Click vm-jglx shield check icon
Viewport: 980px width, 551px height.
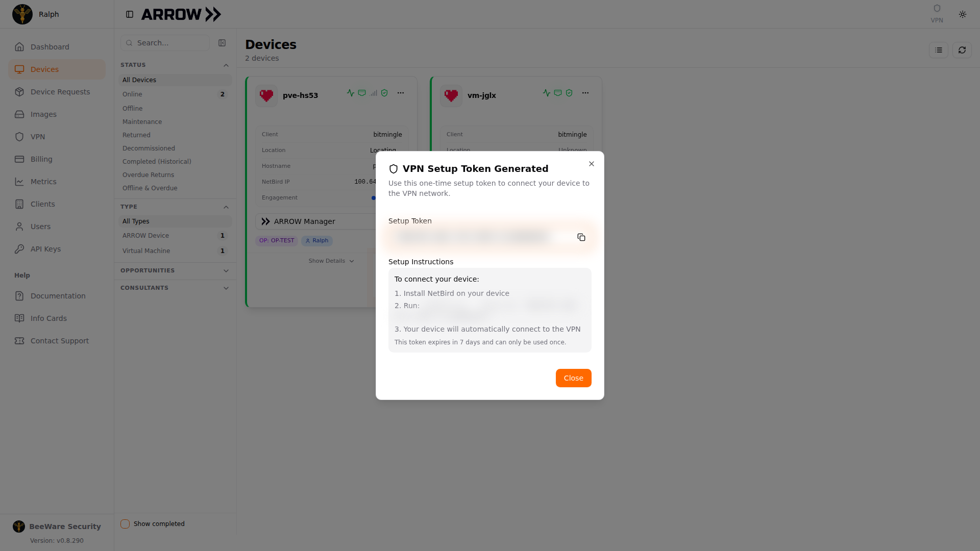[x=569, y=93]
